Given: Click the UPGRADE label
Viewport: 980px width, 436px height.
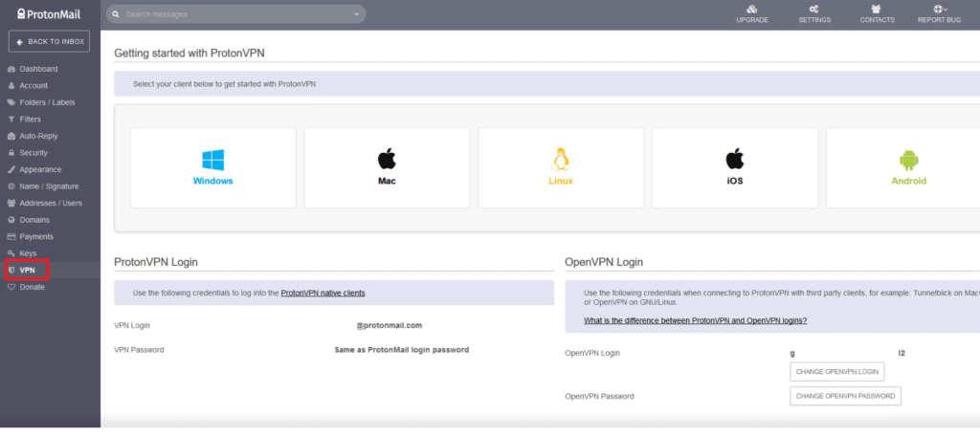Looking at the screenshot, I should [x=752, y=20].
